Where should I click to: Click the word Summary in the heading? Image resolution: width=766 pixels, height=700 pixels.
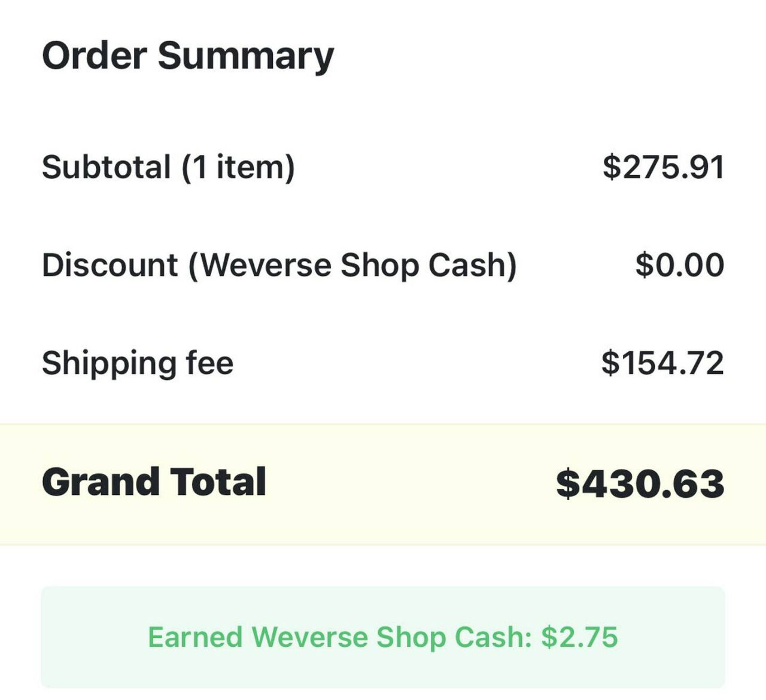pos(245,56)
